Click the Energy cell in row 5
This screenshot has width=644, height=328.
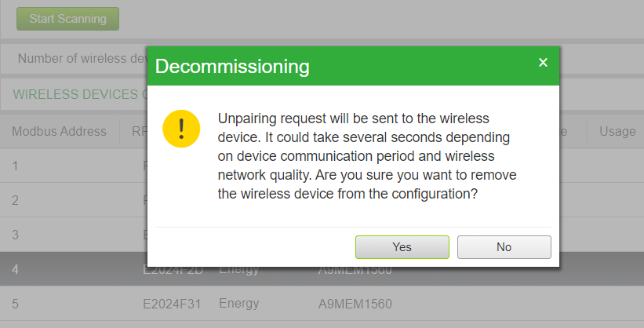point(239,304)
